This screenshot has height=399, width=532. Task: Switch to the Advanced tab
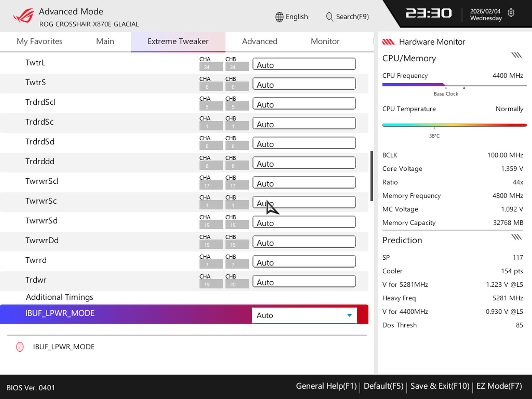[x=259, y=41]
